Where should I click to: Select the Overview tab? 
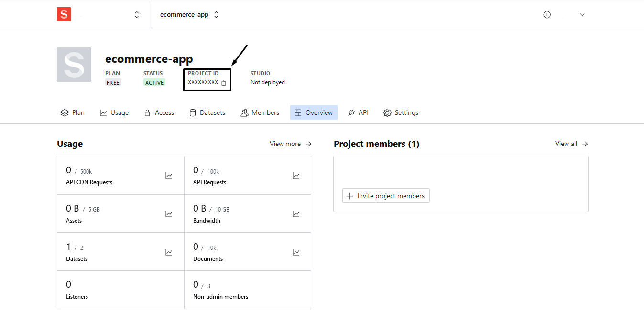pyautogui.click(x=314, y=112)
